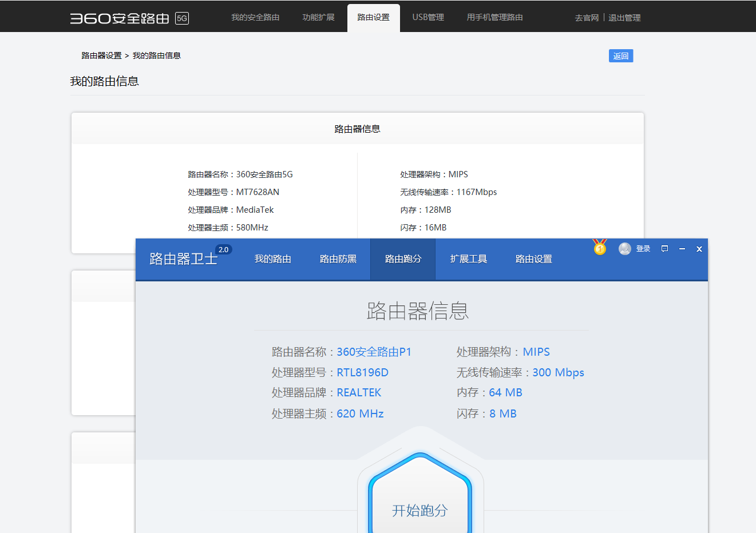
Task: Click memory value 64 MB
Action: point(505,392)
